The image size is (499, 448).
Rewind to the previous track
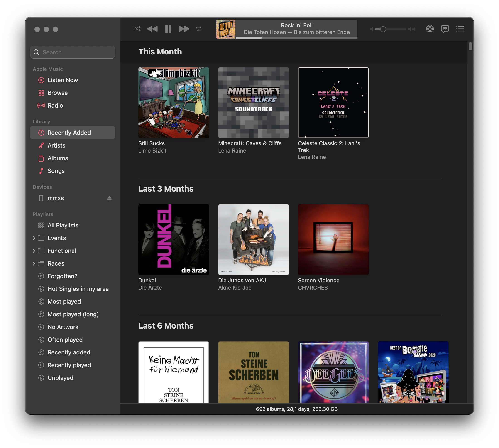tap(152, 29)
